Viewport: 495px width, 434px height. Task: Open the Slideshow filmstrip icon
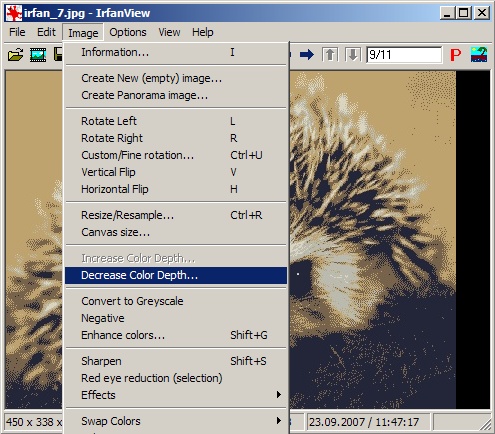(38, 55)
